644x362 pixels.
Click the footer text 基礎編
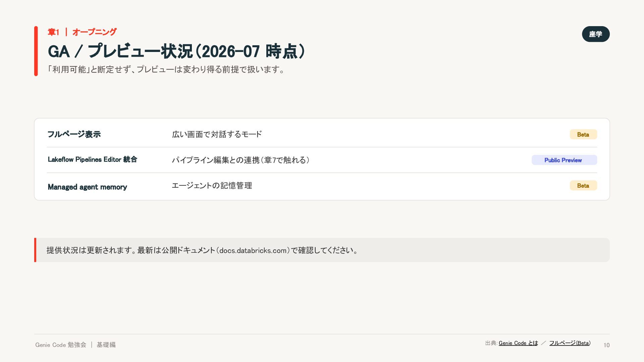[x=106, y=345]
